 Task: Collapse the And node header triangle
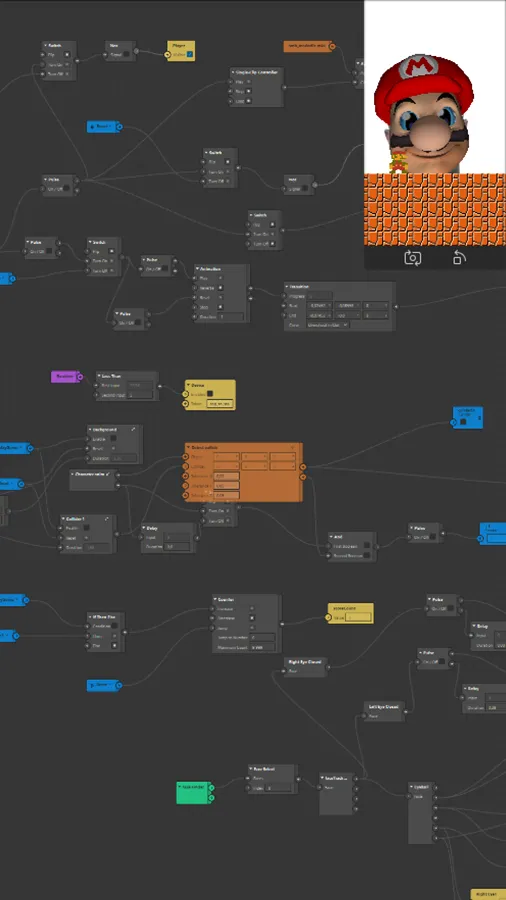click(332, 537)
